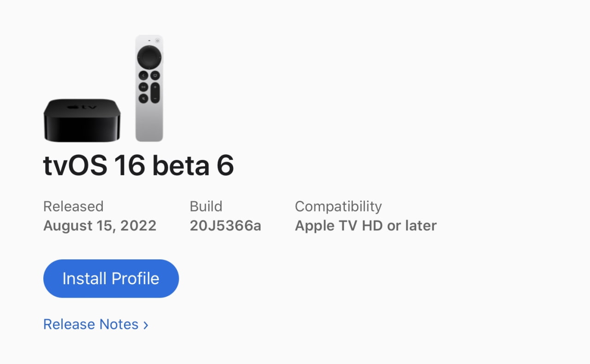The height and width of the screenshot is (364, 590).
Task: Click the Back button icon on the Siri Remote
Action: [x=143, y=75]
